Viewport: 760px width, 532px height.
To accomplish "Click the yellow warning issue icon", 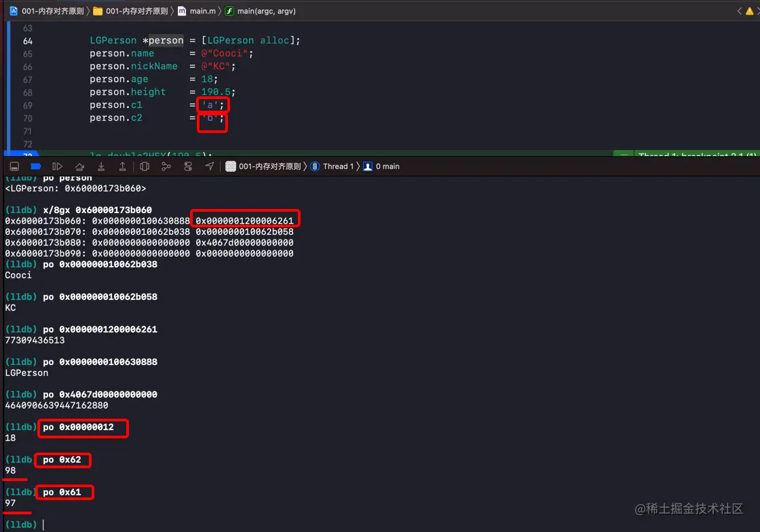I will click(x=749, y=11).
